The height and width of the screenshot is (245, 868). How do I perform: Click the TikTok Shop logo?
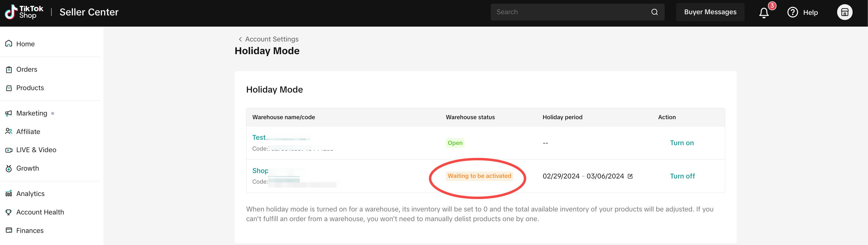24,12
